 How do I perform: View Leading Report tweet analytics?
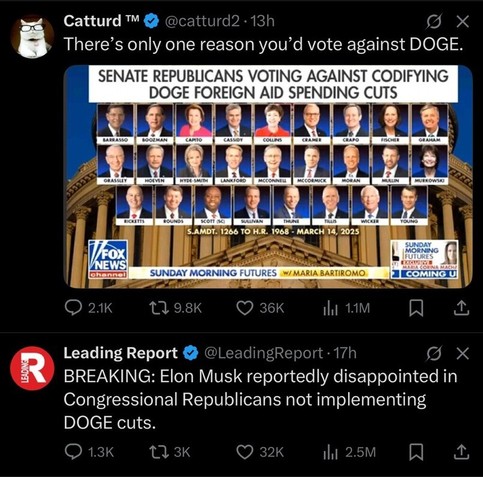coord(330,452)
